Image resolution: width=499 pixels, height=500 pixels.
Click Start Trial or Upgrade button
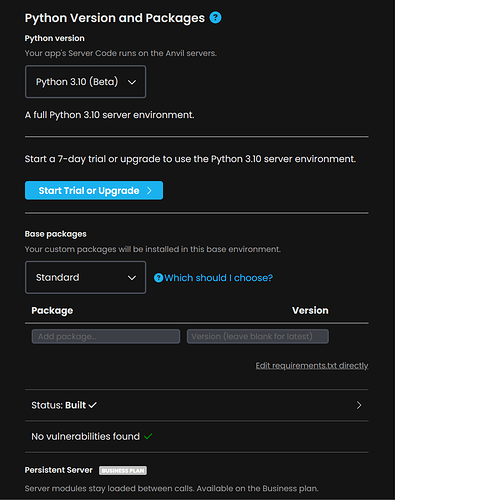[x=94, y=190]
